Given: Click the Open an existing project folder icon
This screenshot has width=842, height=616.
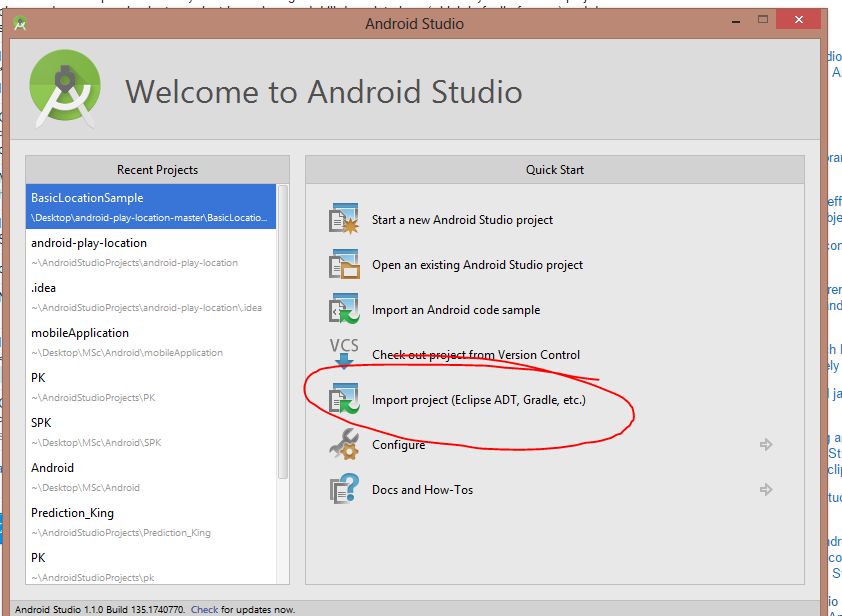Looking at the screenshot, I should tap(344, 264).
